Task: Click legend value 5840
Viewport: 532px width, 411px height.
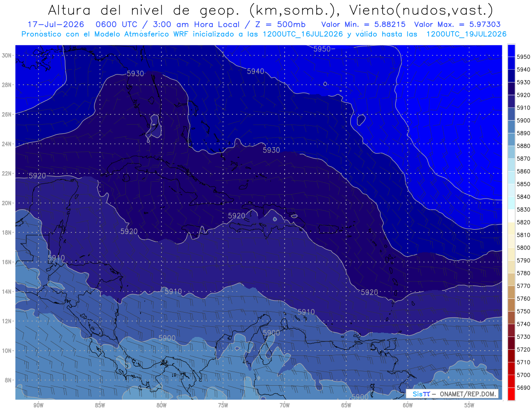Action: click(523, 196)
